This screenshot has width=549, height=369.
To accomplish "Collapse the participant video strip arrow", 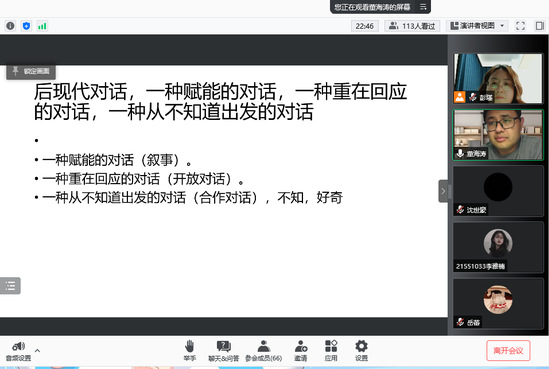I will coord(443,191).
